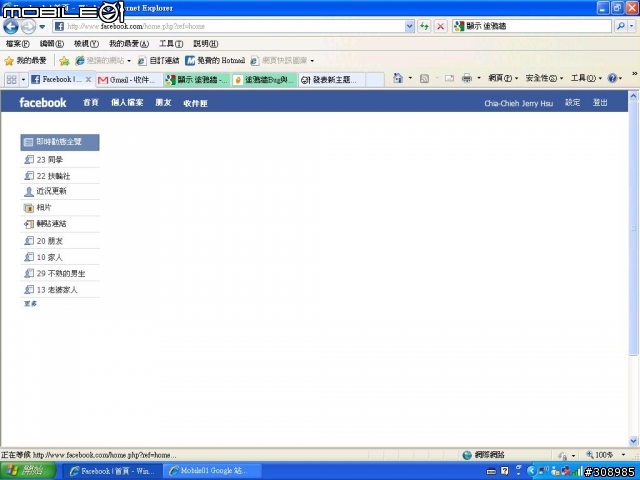Image resolution: width=640 pixels, height=480 pixels.
Task: Select the 23 同學 sidebar list
Action: pyautogui.click(x=60, y=160)
